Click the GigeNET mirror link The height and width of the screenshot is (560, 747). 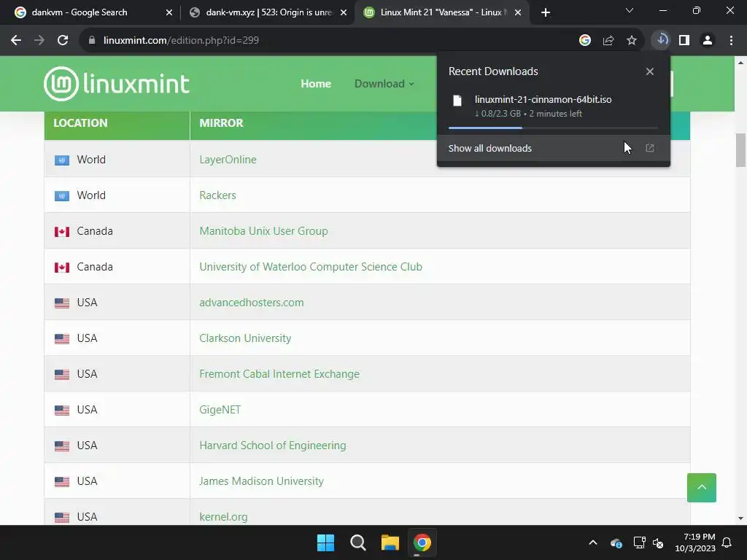pos(220,410)
